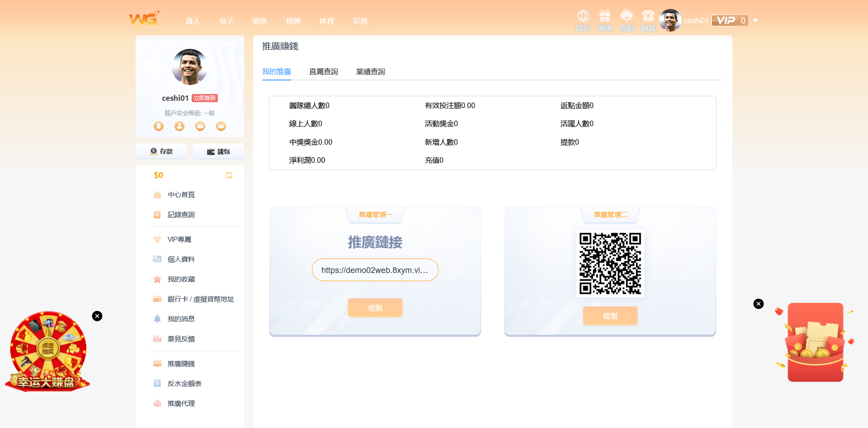
Task: Open the 电子 menu
Action: [x=226, y=21]
